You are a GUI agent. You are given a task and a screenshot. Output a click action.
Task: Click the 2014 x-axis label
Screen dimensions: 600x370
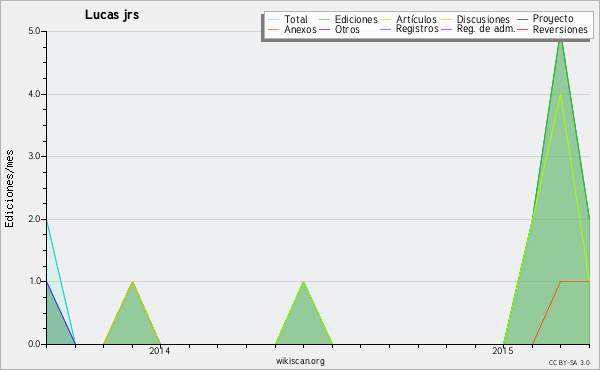pos(160,350)
